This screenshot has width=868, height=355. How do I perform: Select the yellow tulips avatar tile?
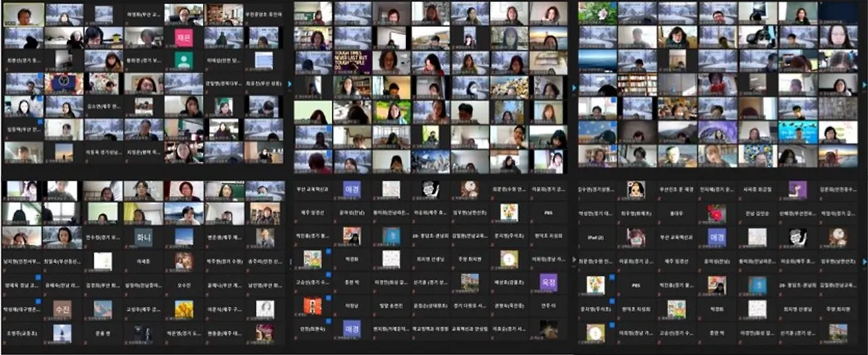click(x=184, y=309)
